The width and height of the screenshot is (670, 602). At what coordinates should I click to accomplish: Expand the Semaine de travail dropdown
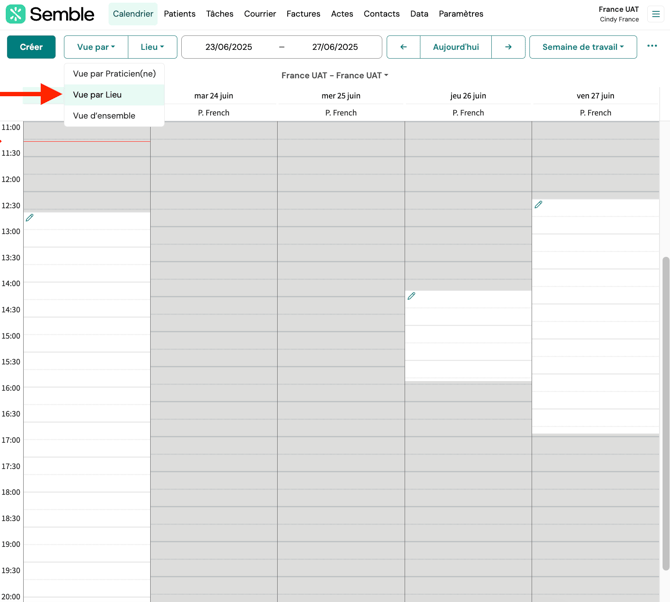tap(583, 47)
